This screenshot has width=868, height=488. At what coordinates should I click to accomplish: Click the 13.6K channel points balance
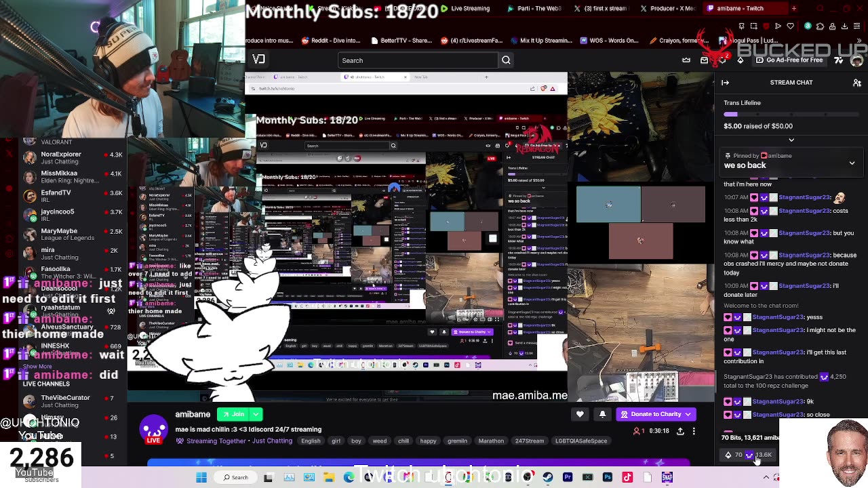pos(759,455)
